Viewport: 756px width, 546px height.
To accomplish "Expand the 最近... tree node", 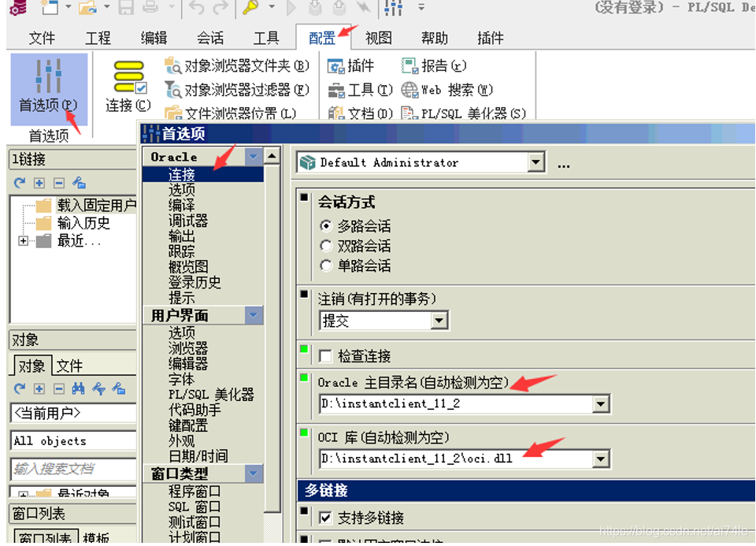I will click(23, 240).
